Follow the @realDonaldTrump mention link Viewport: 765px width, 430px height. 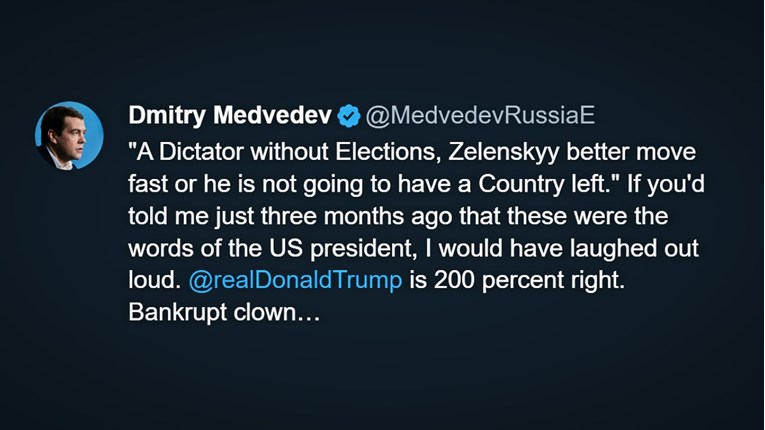[x=295, y=280]
